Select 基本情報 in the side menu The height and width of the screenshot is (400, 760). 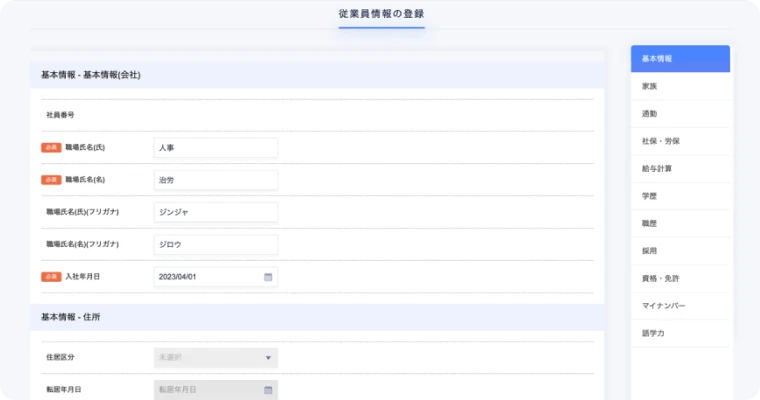point(680,59)
